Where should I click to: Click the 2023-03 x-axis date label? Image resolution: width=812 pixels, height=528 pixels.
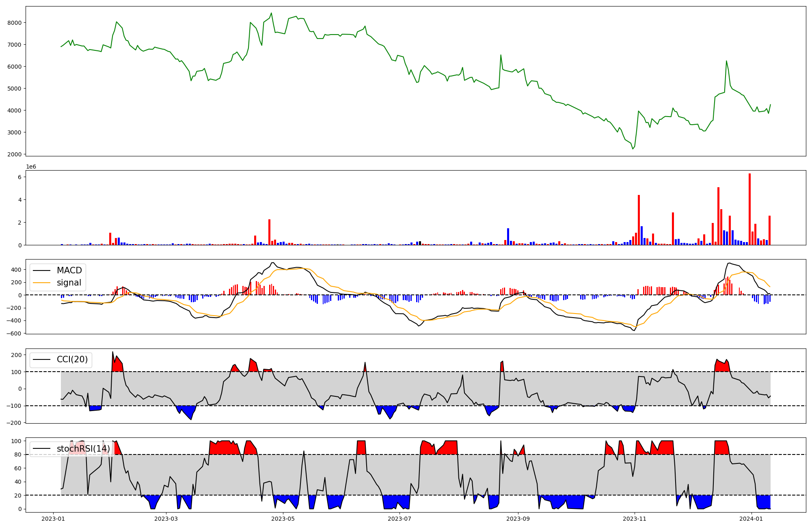tap(166, 519)
